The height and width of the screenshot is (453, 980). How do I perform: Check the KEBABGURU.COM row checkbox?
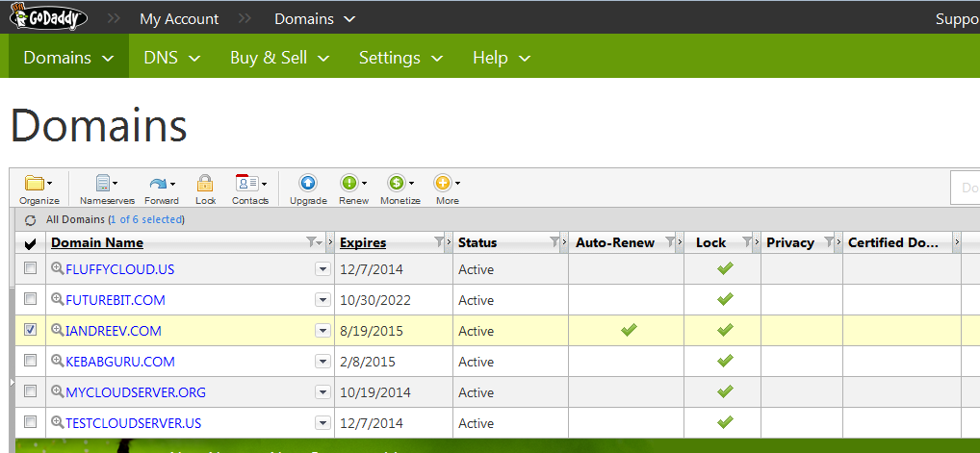coord(30,360)
